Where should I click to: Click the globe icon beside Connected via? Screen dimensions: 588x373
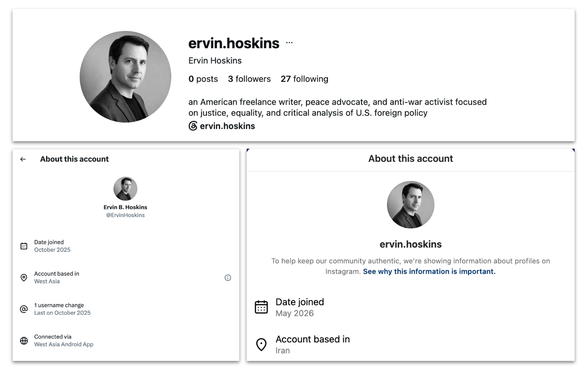pyautogui.click(x=24, y=341)
